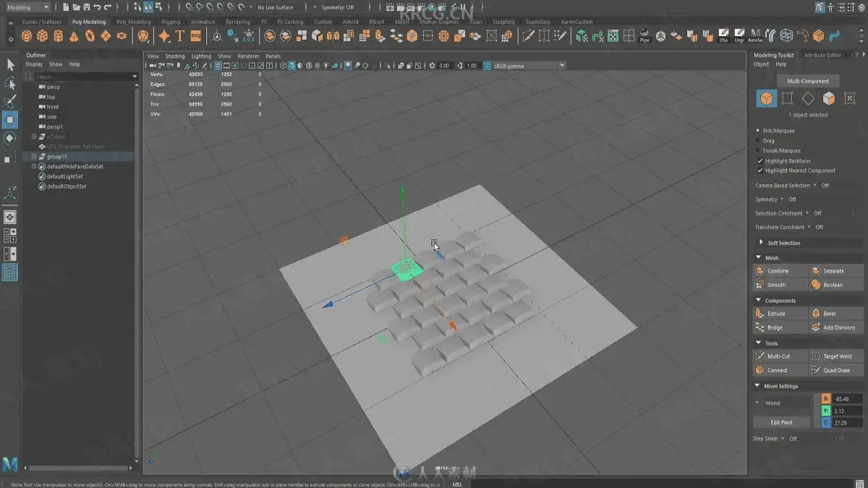The image size is (868, 488).
Task: Select the Rotate tool in toolbox
Action: [10, 138]
